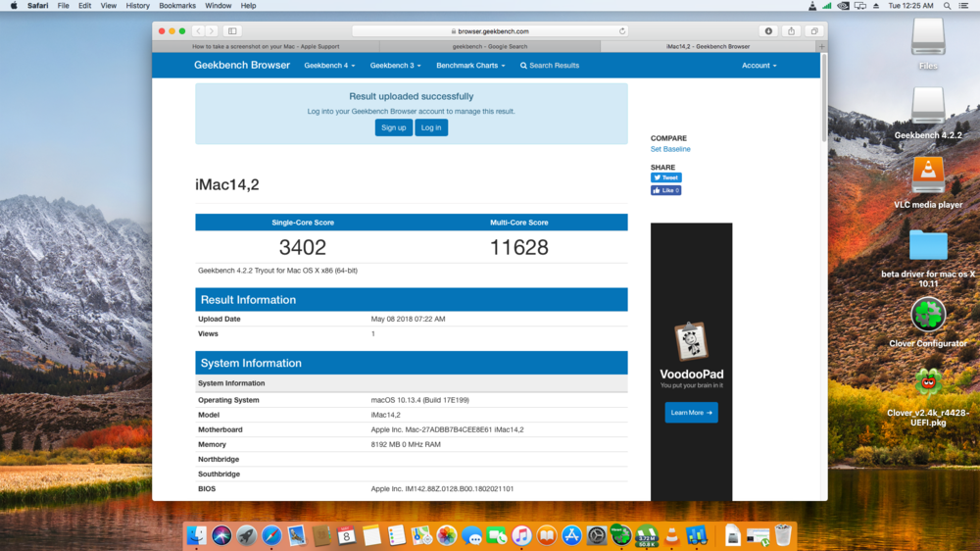Open the Account dropdown menu

coord(759,66)
